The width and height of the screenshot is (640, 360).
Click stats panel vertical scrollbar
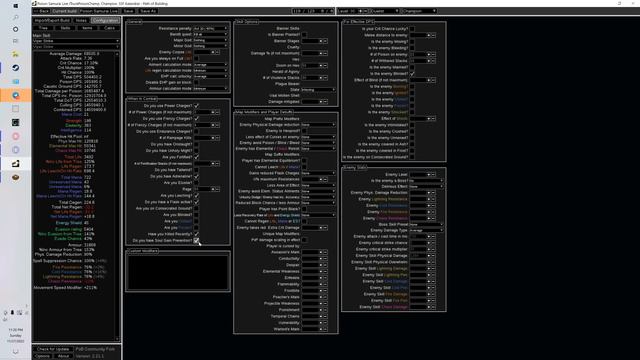click(x=118, y=196)
